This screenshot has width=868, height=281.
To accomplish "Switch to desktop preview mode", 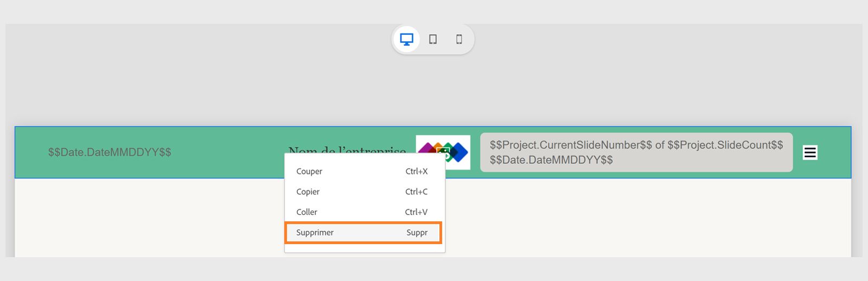I will (406, 39).
